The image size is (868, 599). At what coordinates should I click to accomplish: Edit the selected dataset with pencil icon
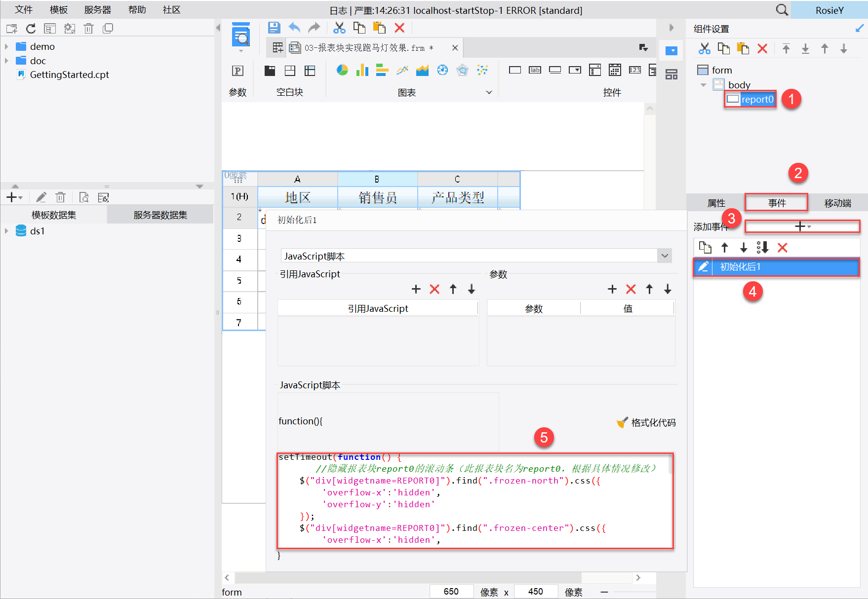[41, 197]
